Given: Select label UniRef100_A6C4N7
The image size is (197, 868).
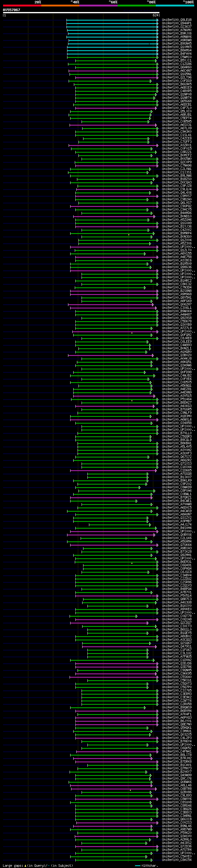Looking at the screenshot, I should pos(177,71).
